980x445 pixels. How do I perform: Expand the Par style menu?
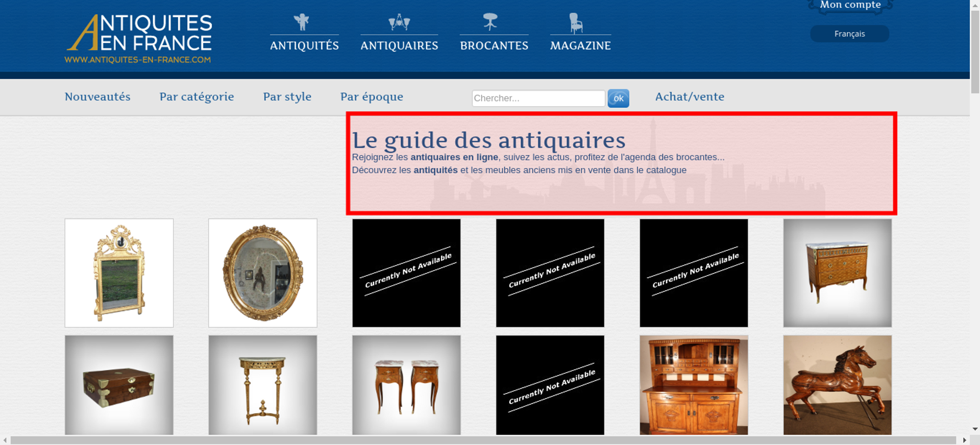pos(287,97)
